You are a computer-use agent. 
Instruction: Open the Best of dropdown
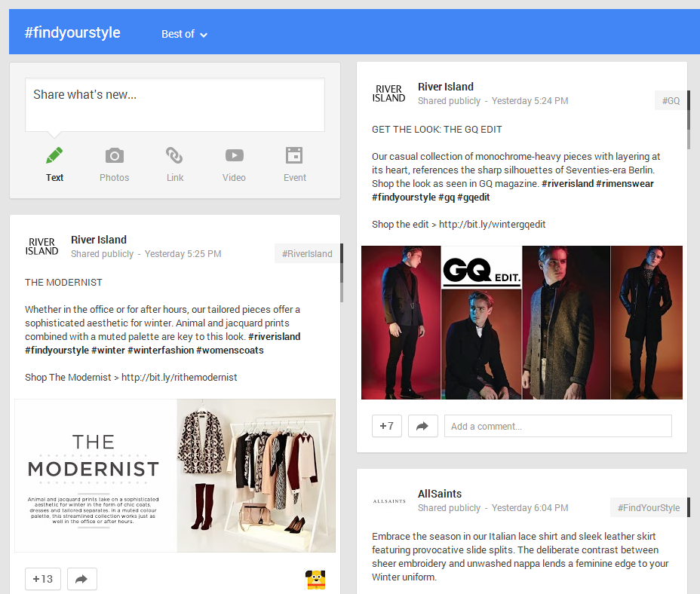click(184, 34)
